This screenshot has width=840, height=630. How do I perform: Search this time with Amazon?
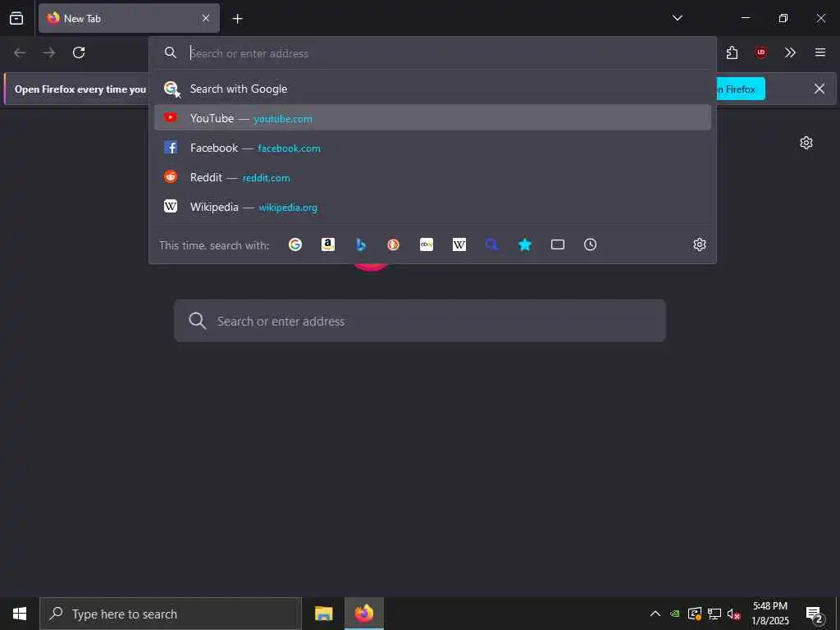[x=328, y=244]
